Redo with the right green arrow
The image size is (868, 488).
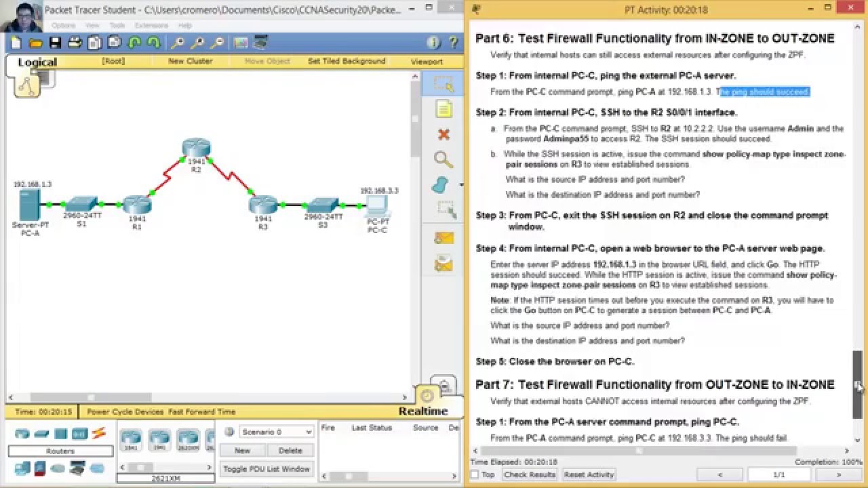tap(154, 43)
